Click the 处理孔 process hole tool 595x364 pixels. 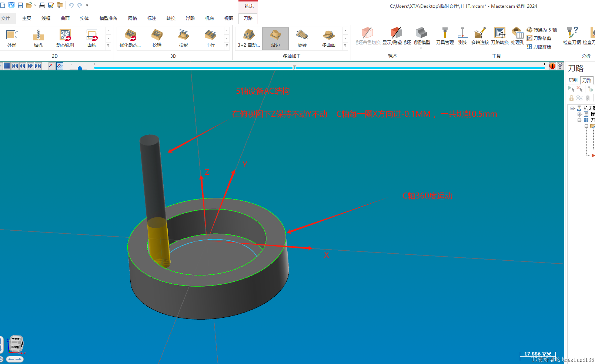point(517,36)
